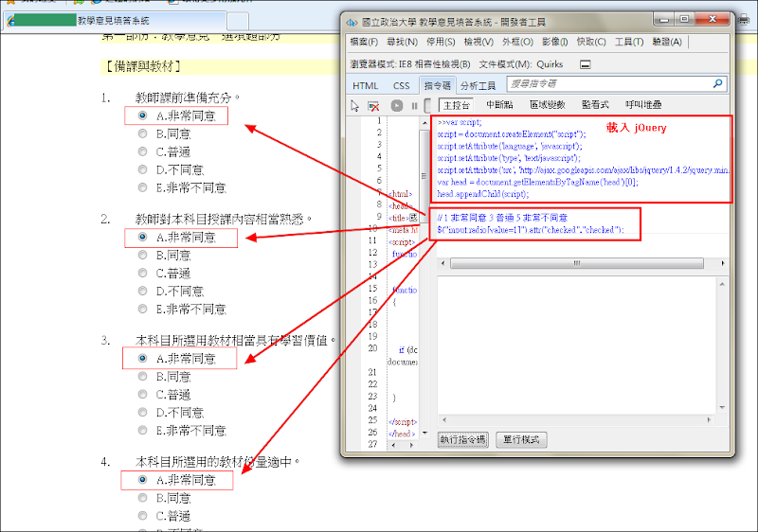The height and width of the screenshot is (532, 758).
Task: Open the 停用(S) menu
Action: click(441, 42)
